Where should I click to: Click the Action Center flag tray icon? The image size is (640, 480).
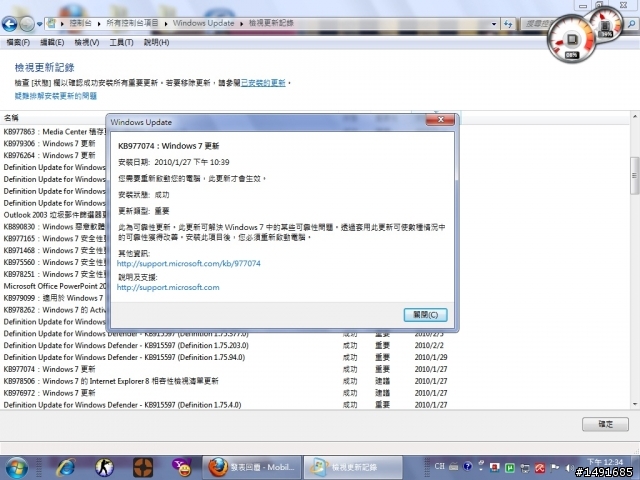coord(555,468)
